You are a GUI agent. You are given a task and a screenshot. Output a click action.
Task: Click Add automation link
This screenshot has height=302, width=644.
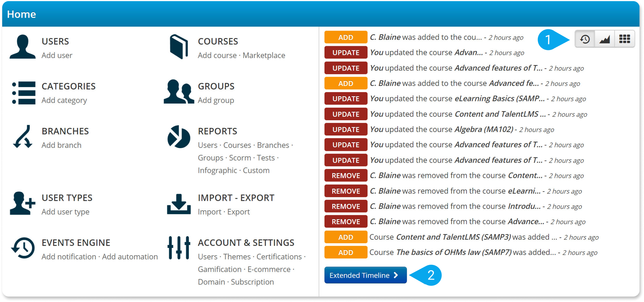click(130, 257)
